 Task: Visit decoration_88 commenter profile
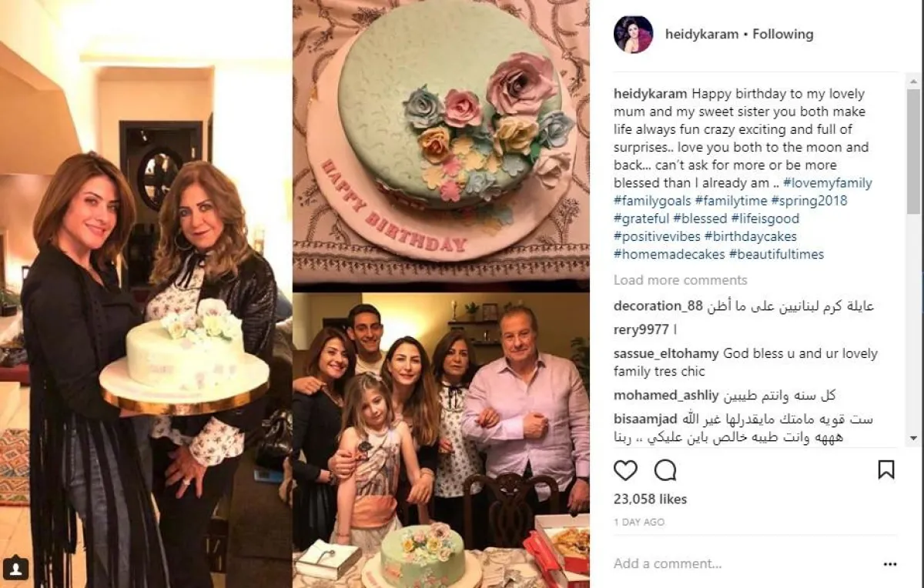coord(658,306)
